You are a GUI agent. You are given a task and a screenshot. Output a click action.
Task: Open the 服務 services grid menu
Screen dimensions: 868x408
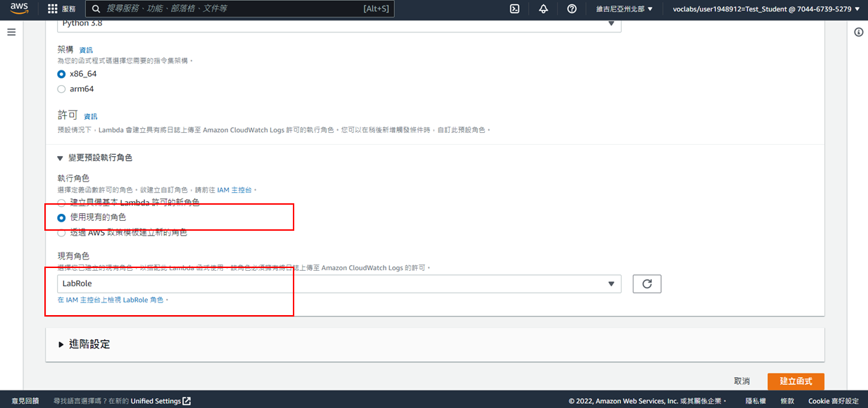(62, 9)
